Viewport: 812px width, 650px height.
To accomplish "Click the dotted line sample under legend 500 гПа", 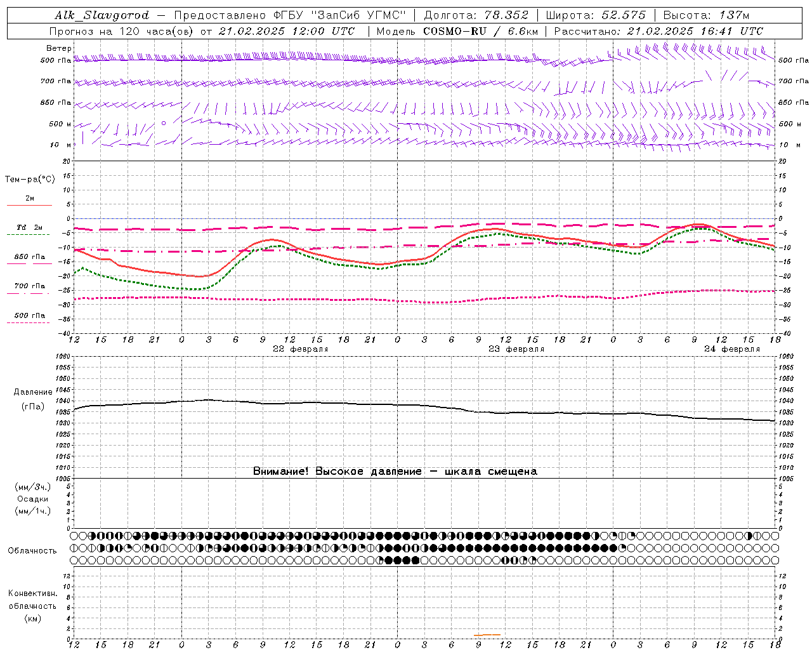I will coord(28,323).
